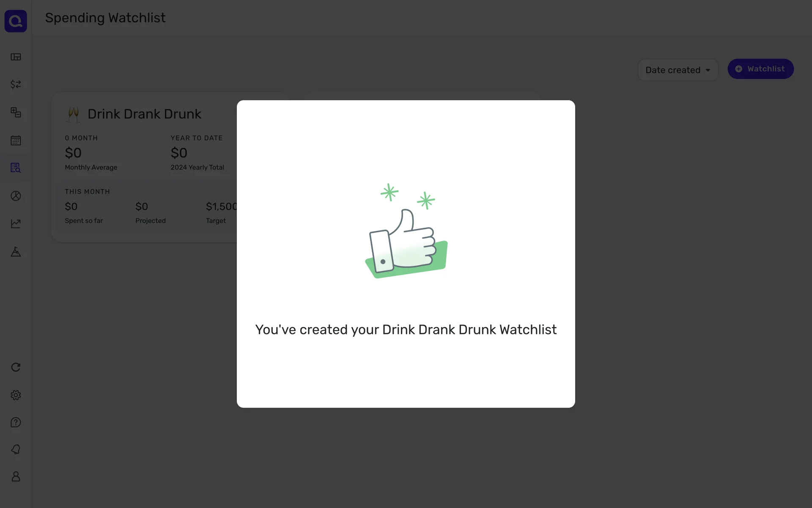The width and height of the screenshot is (812, 508).
Task: Open the transactions dollar-arrows sidebar icon
Action: (16, 85)
